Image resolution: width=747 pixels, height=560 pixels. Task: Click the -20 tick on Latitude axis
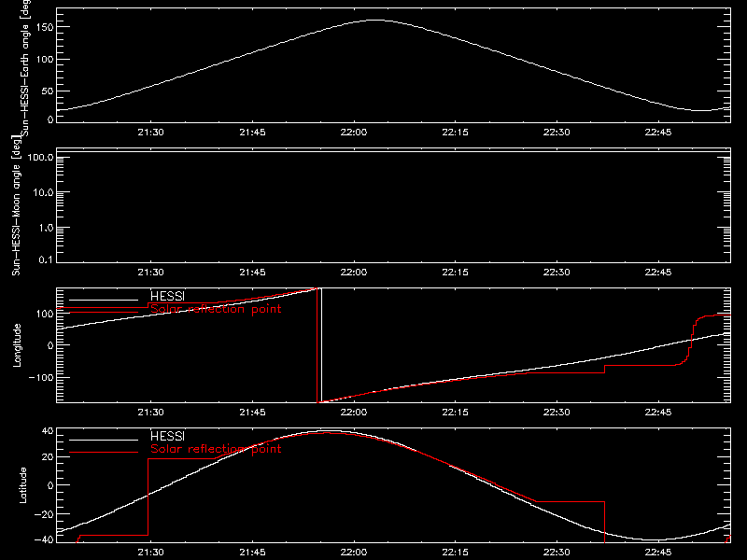[43, 514]
